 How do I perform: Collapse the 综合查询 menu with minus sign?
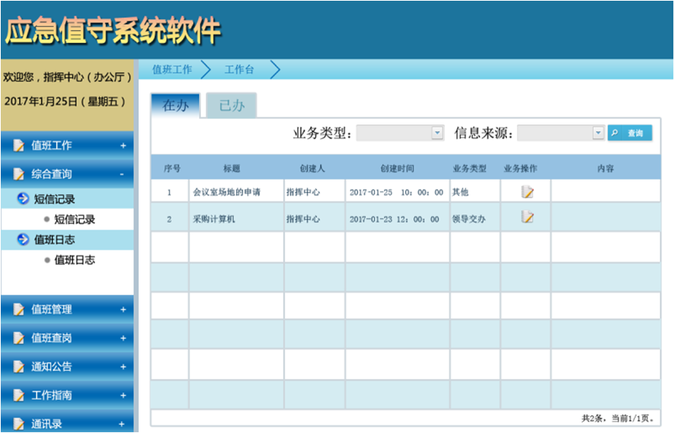tap(122, 174)
